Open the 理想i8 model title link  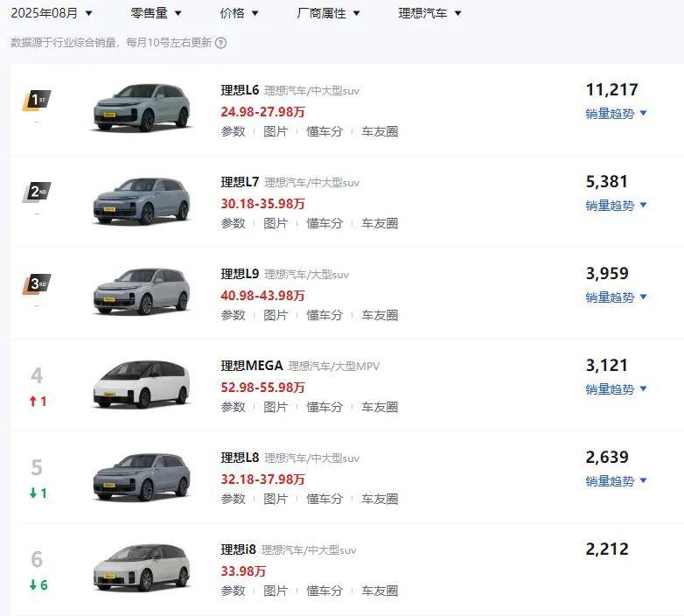pyautogui.click(x=237, y=549)
